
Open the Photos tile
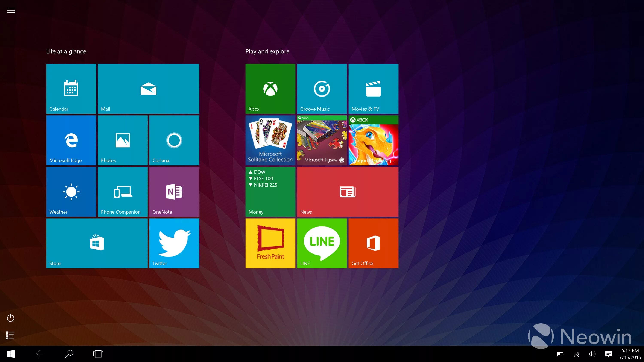(x=123, y=140)
